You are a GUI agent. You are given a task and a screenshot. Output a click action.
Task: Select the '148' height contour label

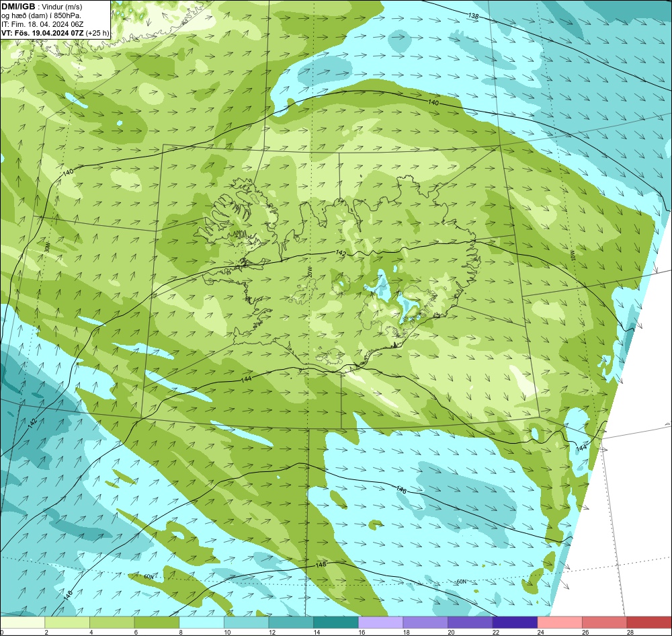321,564
